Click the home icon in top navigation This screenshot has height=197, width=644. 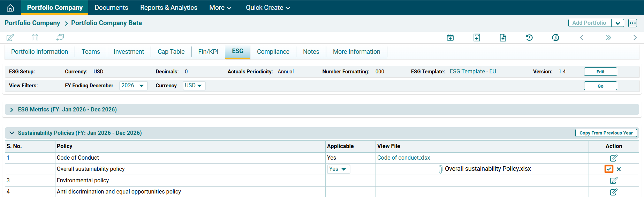[10, 8]
